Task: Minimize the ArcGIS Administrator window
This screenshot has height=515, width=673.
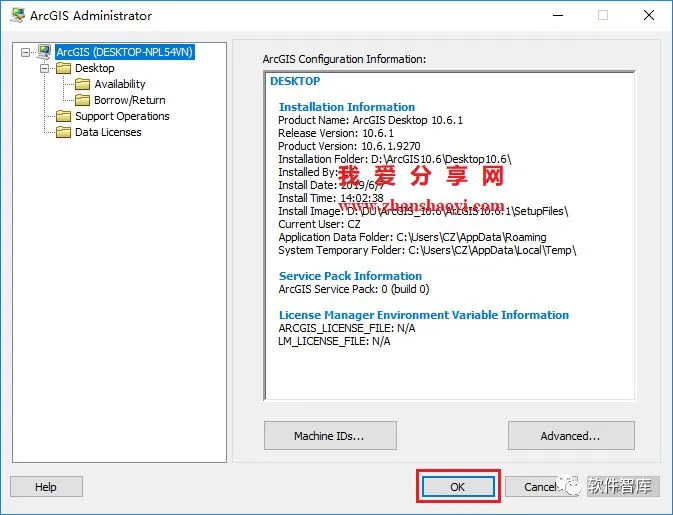Action: (x=558, y=15)
